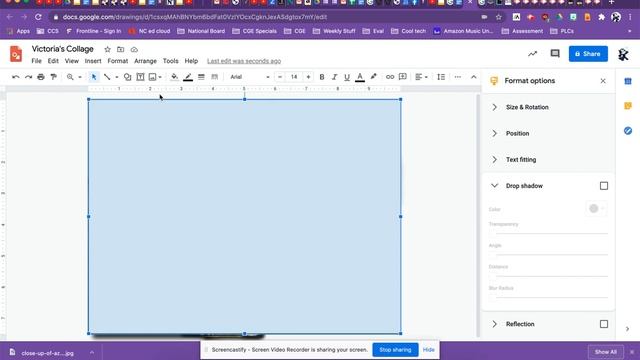Rename the Victoria's Collage title
The width and height of the screenshot is (640, 360).
[x=62, y=49]
